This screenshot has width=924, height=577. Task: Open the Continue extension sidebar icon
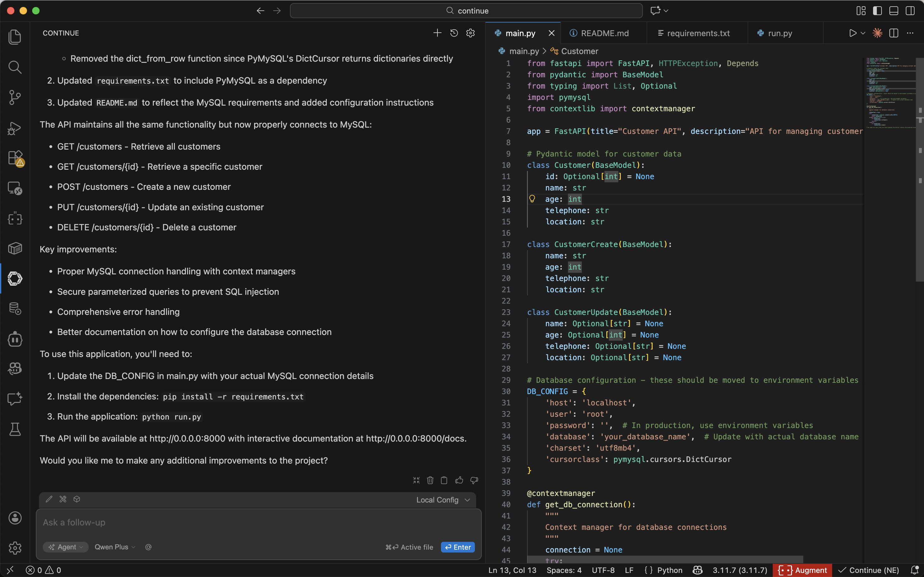tap(14, 278)
